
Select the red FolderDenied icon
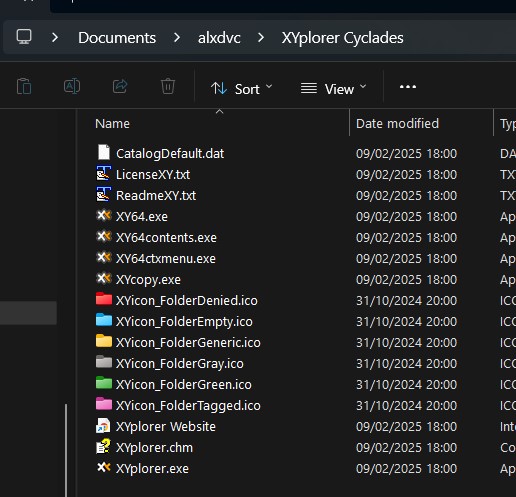(104, 299)
